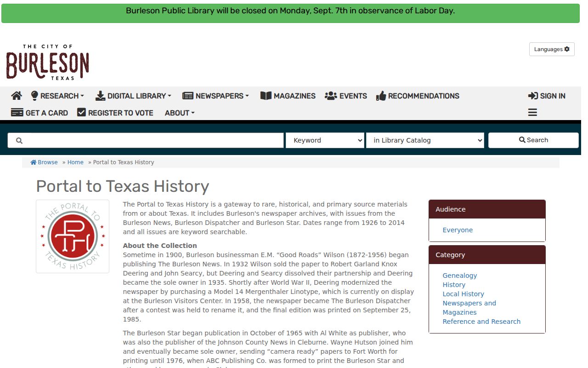The image size is (588, 368).
Task: Click the Category panel header
Action: point(487,255)
